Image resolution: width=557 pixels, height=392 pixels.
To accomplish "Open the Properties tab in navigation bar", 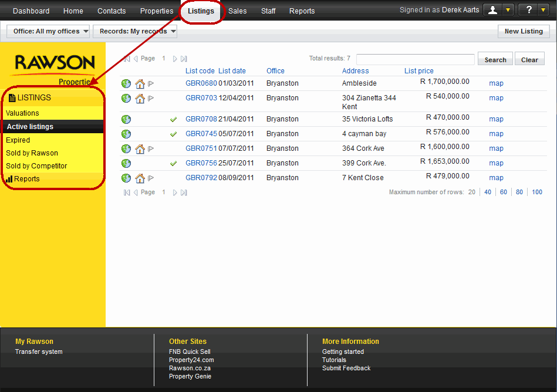I will (157, 11).
